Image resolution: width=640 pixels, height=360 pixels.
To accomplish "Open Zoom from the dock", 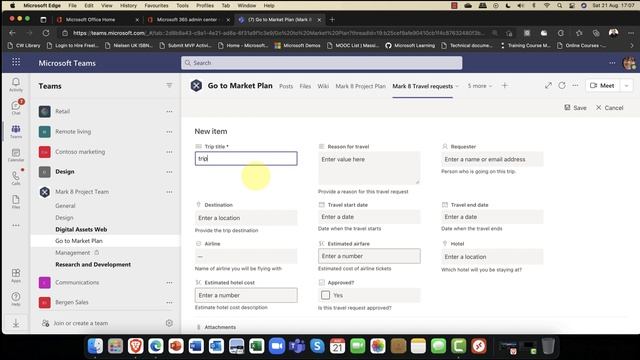I will coord(277,346).
